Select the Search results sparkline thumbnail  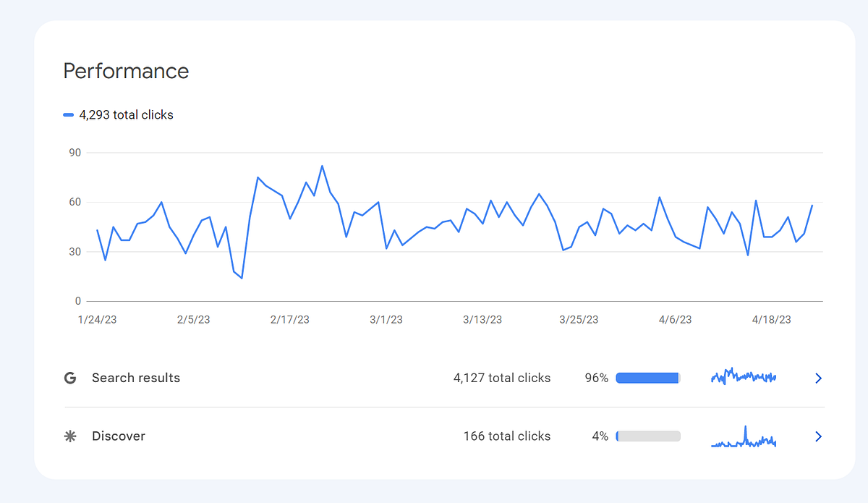point(744,377)
